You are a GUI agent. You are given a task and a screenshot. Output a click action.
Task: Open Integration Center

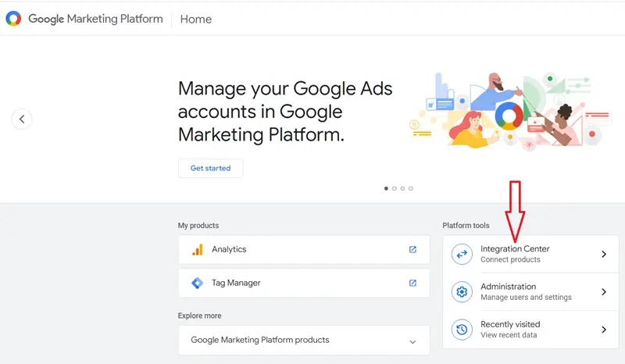tap(531, 254)
